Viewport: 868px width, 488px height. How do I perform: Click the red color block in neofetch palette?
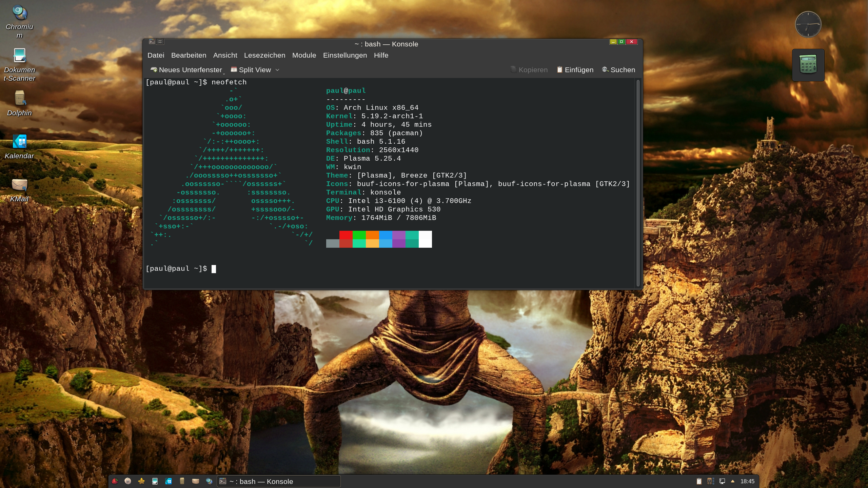coord(346,235)
